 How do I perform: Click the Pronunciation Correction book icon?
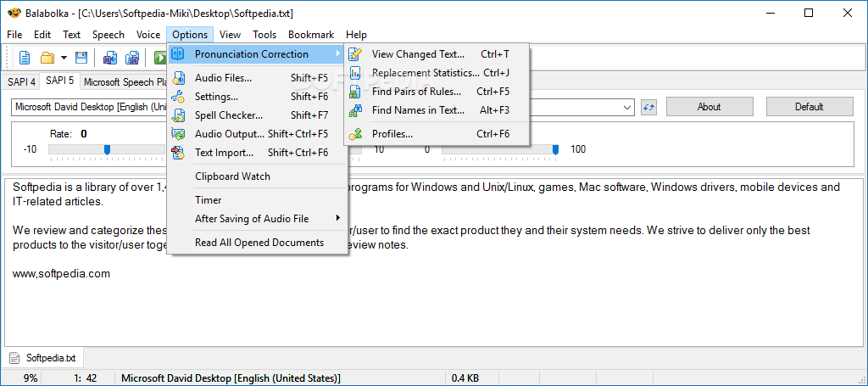178,54
